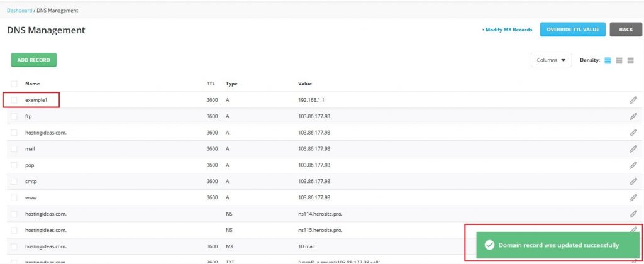Edit the www A record
The width and height of the screenshot is (644, 264).
click(633, 197)
